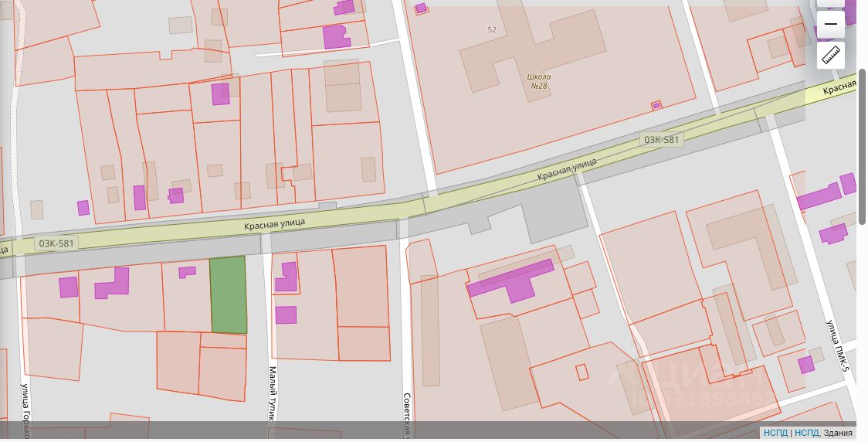The width and height of the screenshot is (868, 442).
Task: Open the НСПД link beside Здания
Action: (807, 433)
